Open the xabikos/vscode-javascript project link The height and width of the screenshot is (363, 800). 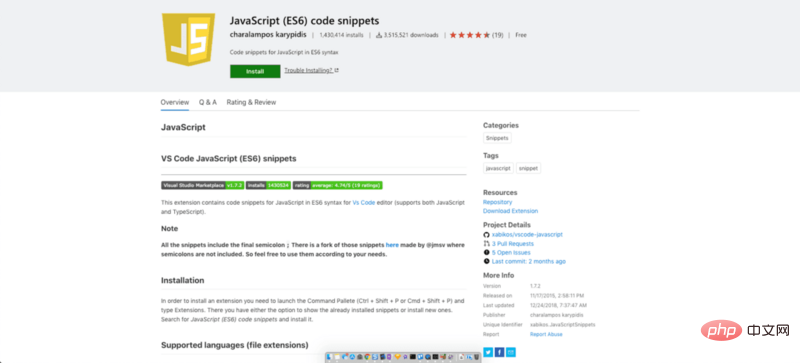527,234
